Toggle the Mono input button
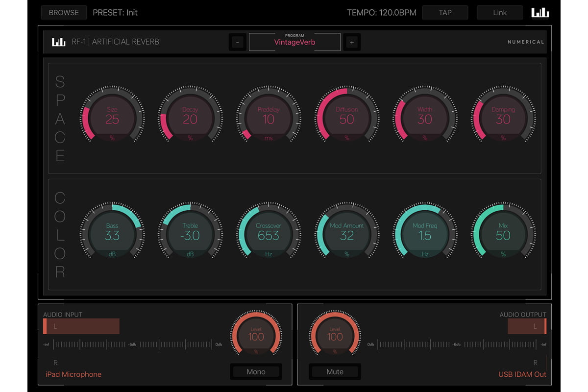Viewport: 588px width, 392px height. [256, 372]
